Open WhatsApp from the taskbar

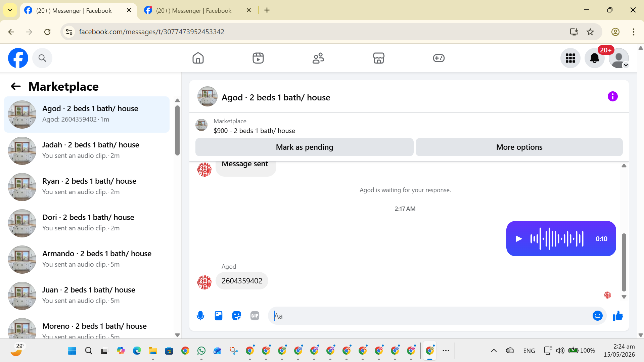[x=201, y=351]
